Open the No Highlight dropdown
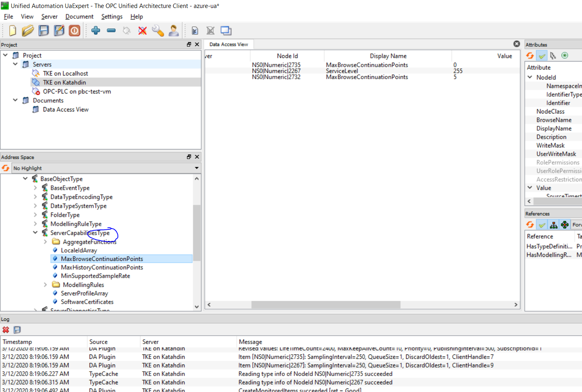 (196, 168)
